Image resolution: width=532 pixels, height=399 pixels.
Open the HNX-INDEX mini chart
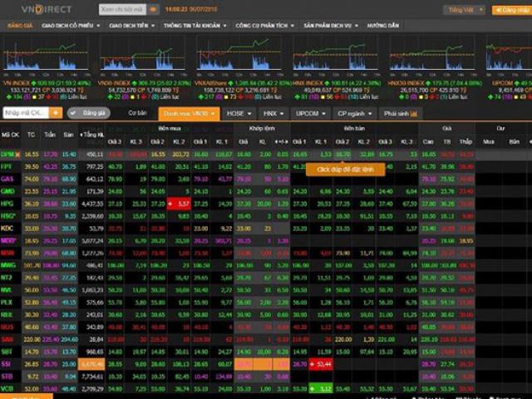point(336,56)
